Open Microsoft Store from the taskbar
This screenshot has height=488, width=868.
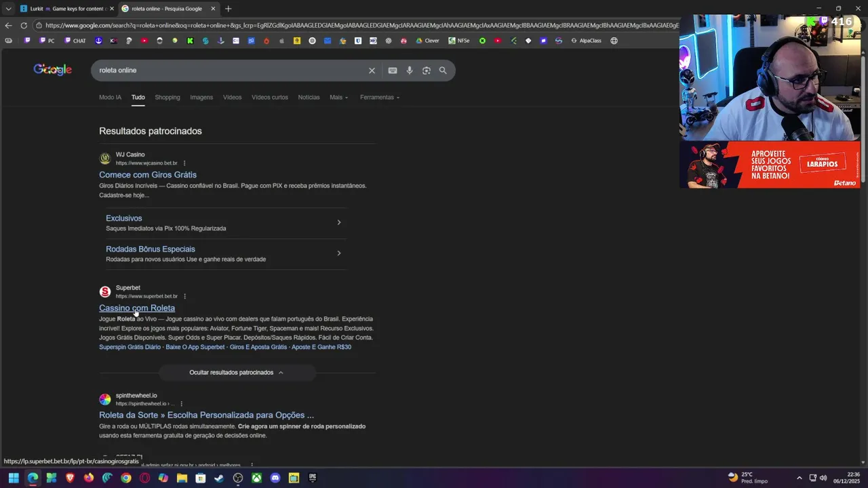201,478
